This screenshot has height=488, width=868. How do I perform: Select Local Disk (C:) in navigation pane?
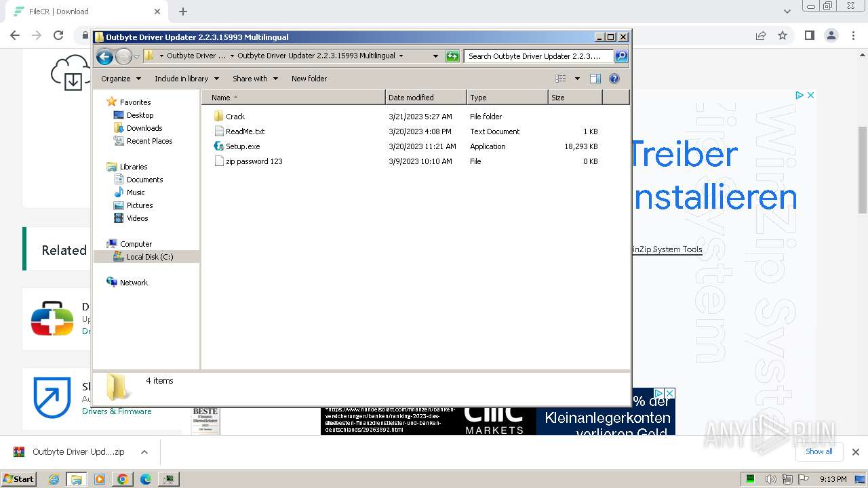coord(149,257)
